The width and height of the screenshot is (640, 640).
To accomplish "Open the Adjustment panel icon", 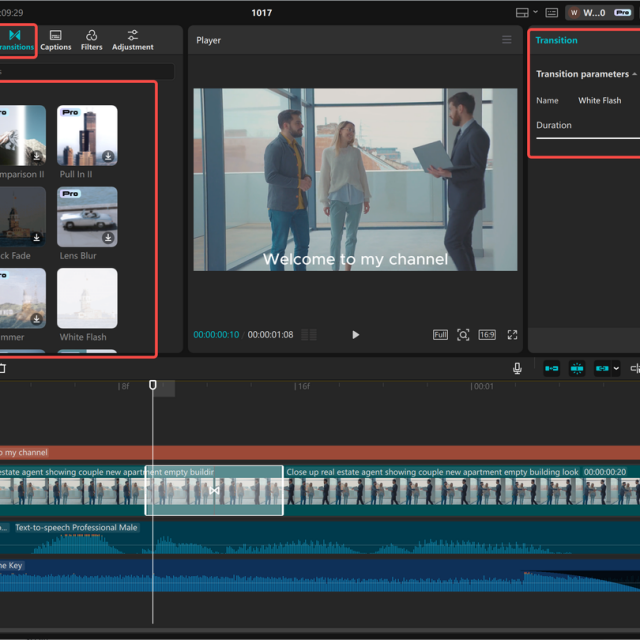I will coord(132,39).
